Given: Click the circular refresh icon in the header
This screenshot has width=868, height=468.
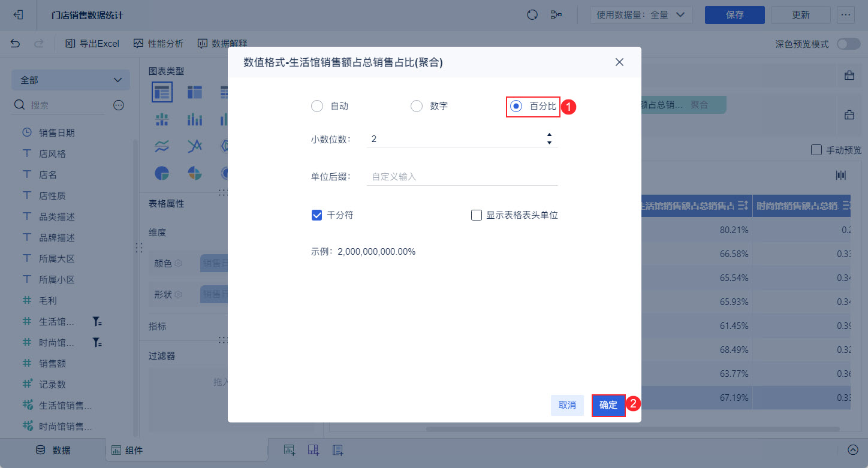Looking at the screenshot, I should (x=532, y=15).
